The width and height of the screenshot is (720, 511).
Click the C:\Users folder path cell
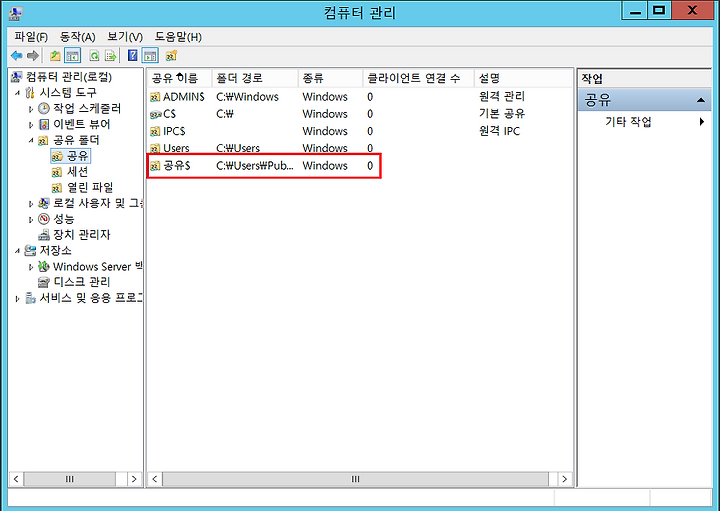pos(238,148)
